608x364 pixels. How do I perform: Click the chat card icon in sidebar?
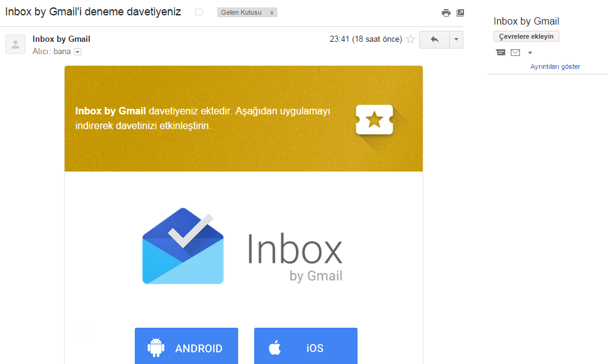point(501,52)
